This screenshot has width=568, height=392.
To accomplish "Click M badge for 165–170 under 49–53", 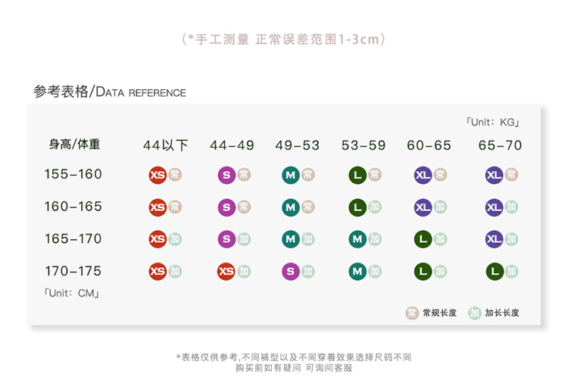I will click(x=291, y=239).
